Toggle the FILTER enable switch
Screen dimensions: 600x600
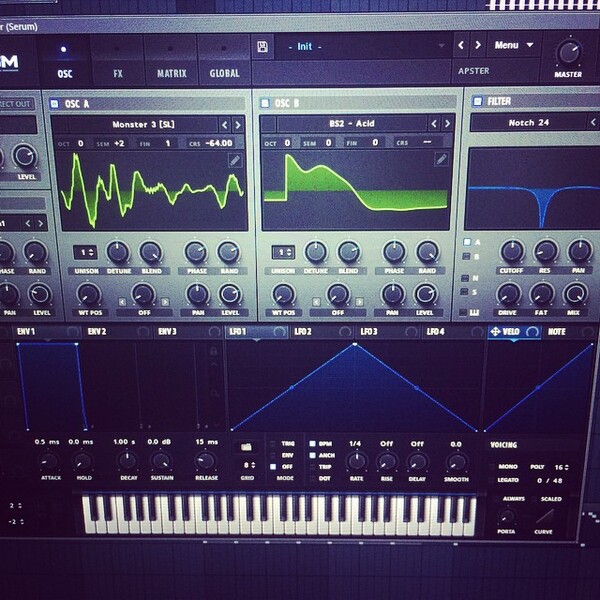pos(478,101)
